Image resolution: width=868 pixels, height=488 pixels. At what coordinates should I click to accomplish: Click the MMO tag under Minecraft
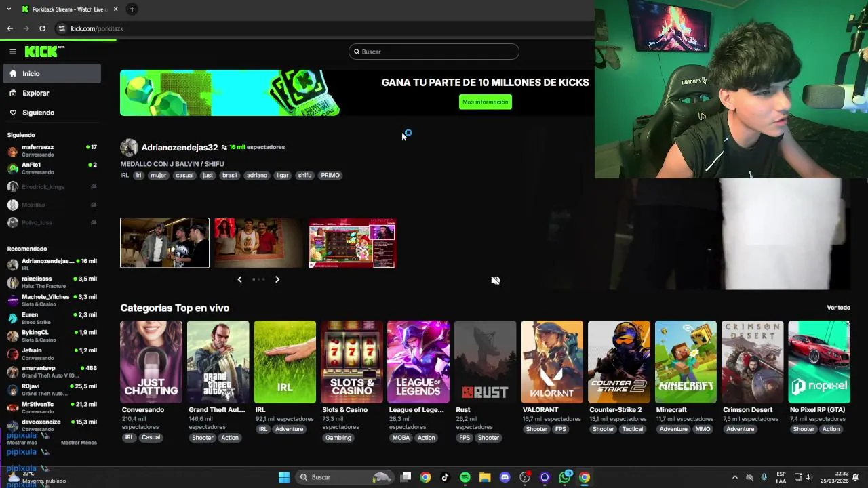coord(703,429)
